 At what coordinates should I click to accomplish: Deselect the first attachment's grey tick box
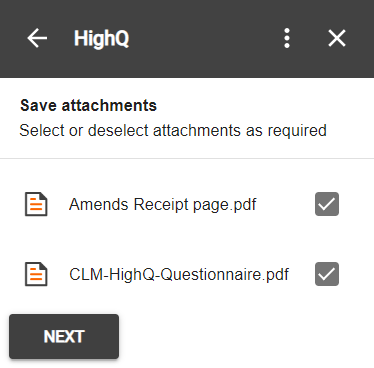(x=327, y=204)
